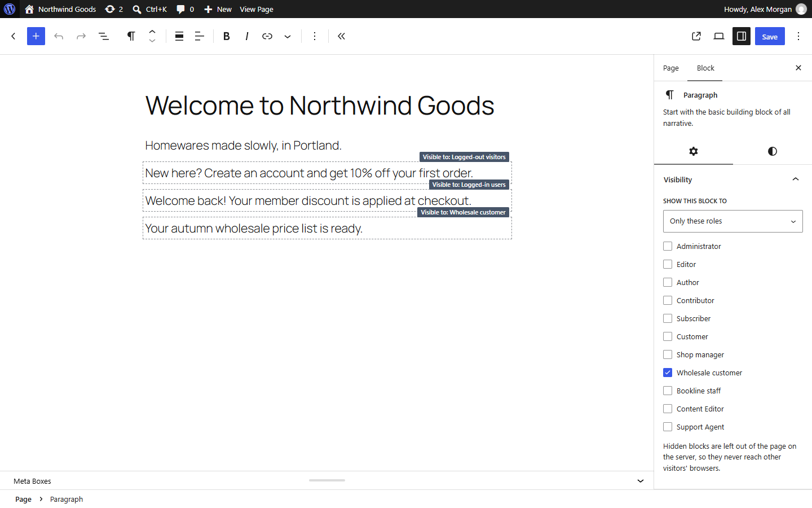Open the device preview laptop icon
This screenshot has height=508, width=812.
tap(719, 36)
